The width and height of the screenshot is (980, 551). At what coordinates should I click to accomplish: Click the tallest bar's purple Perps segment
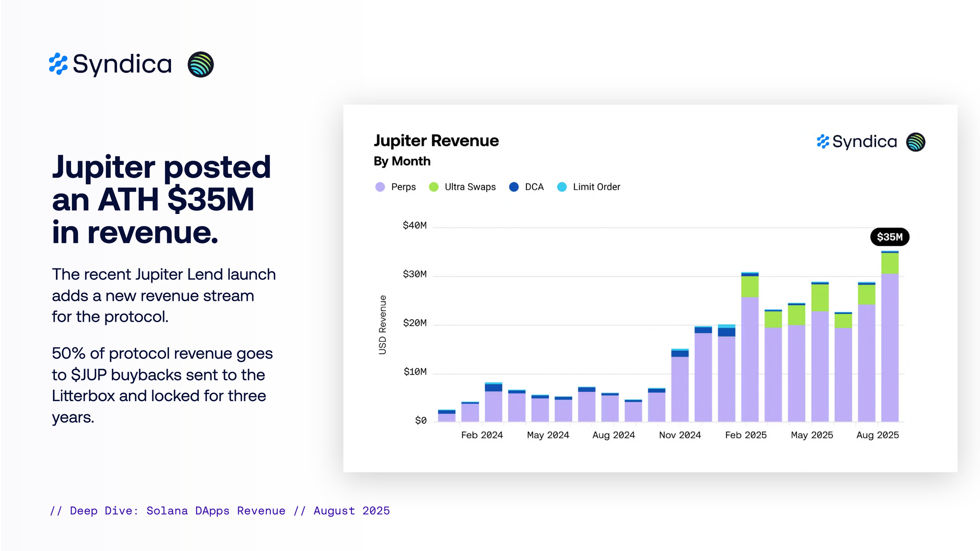(x=889, y=348)
